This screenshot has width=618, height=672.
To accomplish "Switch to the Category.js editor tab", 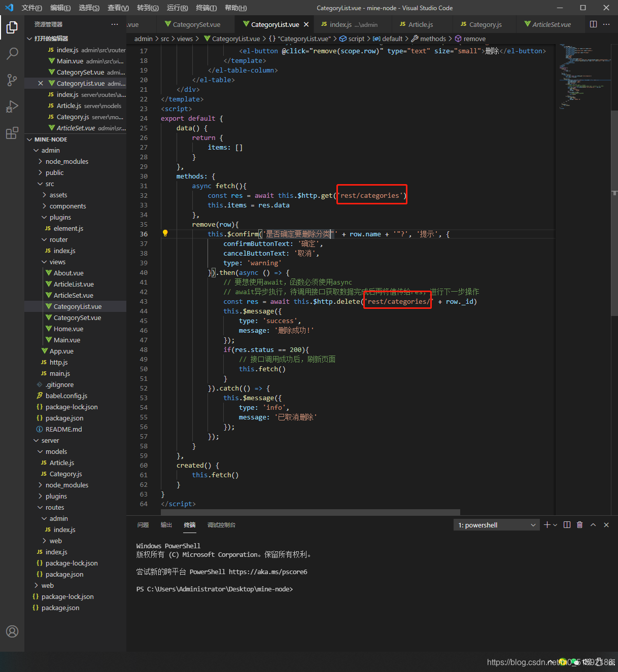I will coord(486,24).
